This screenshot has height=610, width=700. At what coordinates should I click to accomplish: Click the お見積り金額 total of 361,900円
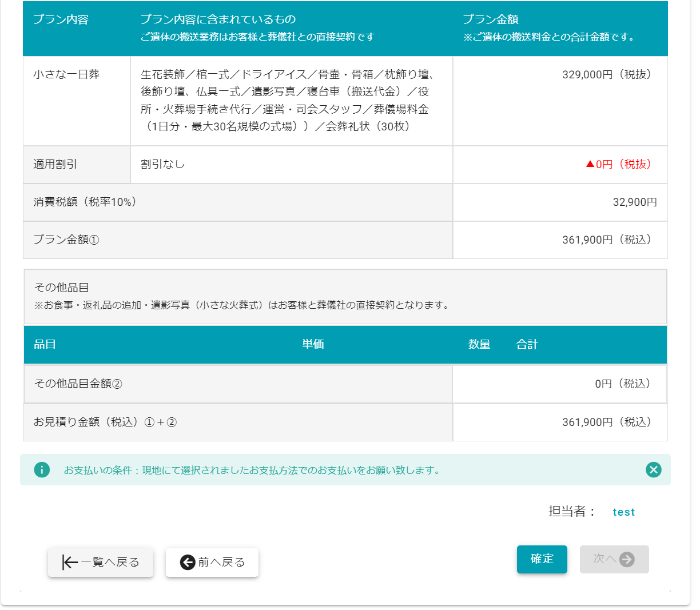click(x=606, y=422)
